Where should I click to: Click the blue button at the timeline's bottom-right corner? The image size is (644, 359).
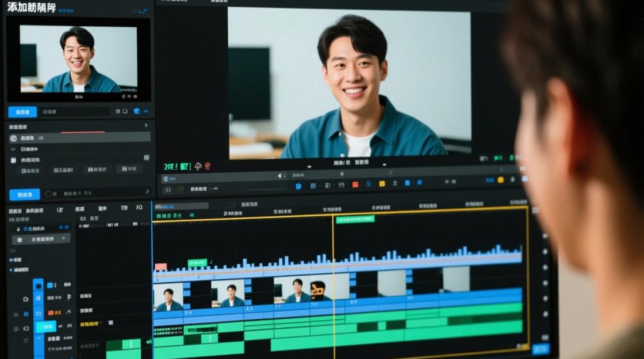(x=540, y=349)
